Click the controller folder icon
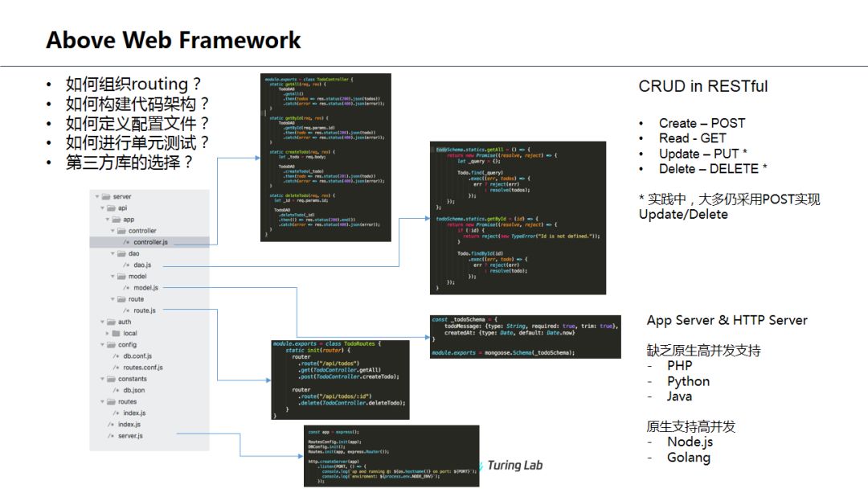This screenshot has height=489, width=868. pos(121,231)
